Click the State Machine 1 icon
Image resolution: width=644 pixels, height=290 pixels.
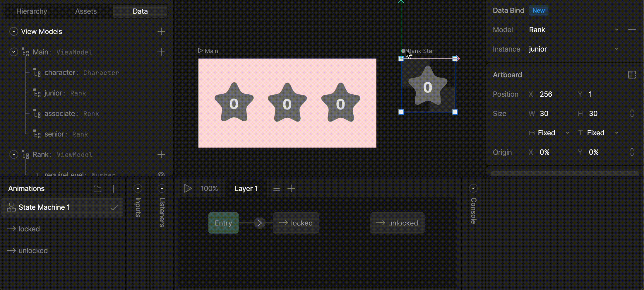[x=11, y=207]
